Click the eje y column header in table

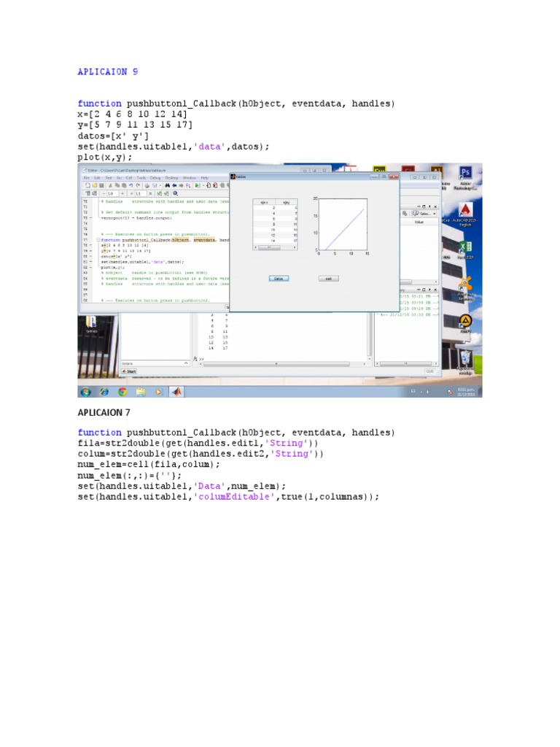286,203
